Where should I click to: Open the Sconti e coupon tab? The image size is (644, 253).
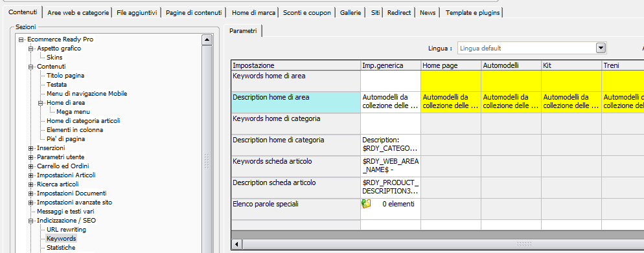(307, 13)
